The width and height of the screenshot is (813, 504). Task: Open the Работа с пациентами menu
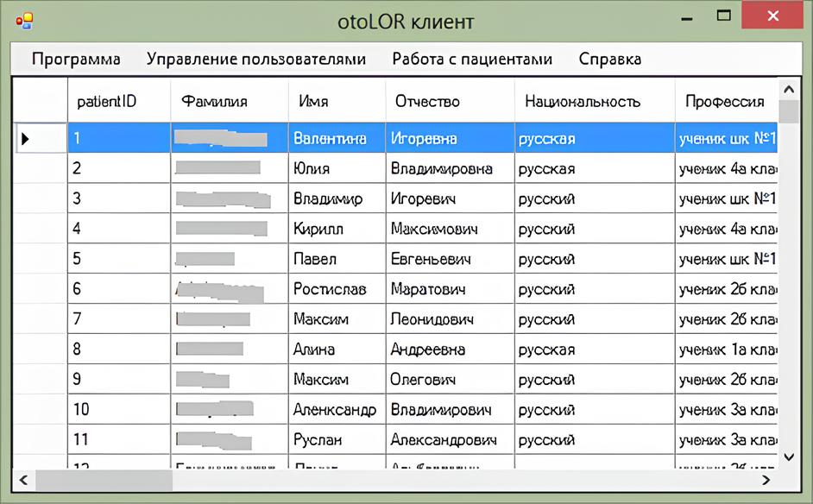coord(472,59)
